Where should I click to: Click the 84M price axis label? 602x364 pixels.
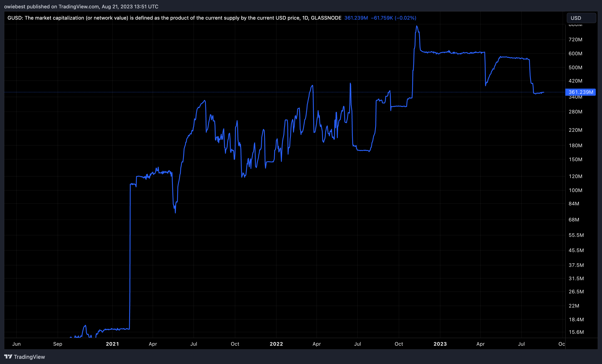[x=574, y=203]
